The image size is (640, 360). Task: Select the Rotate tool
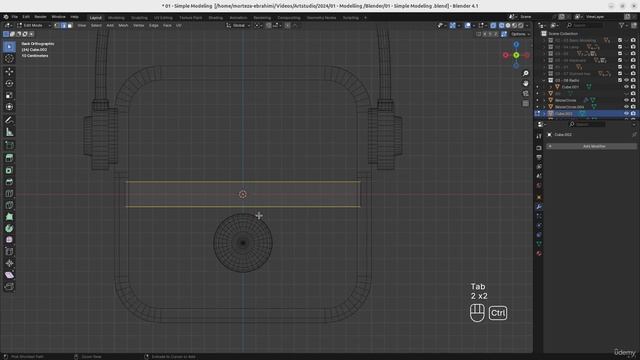coord(9,83)
